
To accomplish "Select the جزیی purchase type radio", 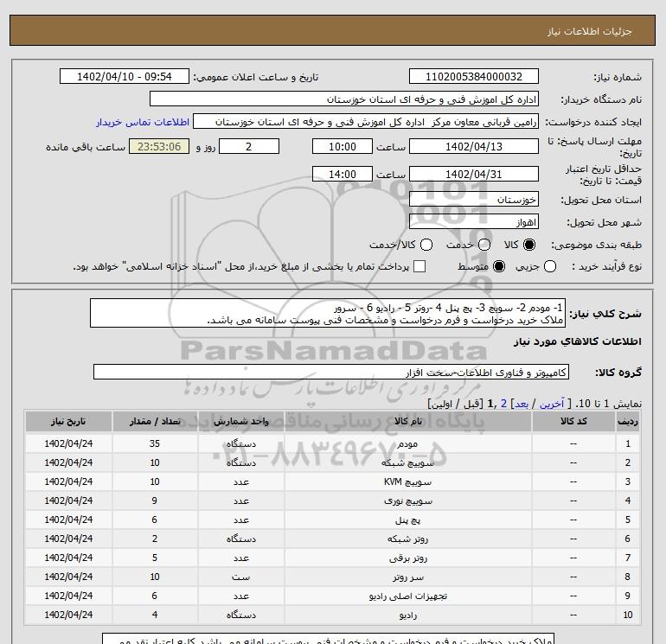I will point(550,266).
